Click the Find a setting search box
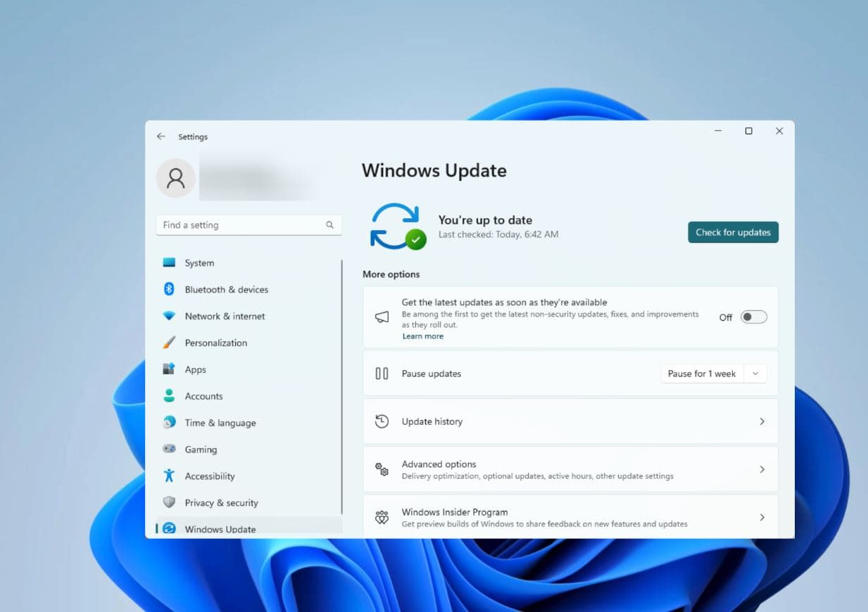This screenshot has width=868, height=612. point(249,225)
